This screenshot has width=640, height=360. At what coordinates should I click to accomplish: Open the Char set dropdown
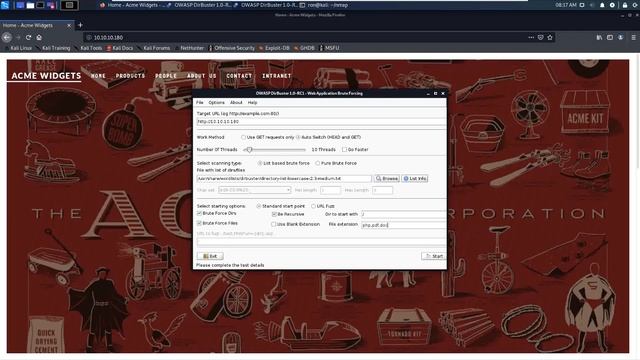click(254, 190)
